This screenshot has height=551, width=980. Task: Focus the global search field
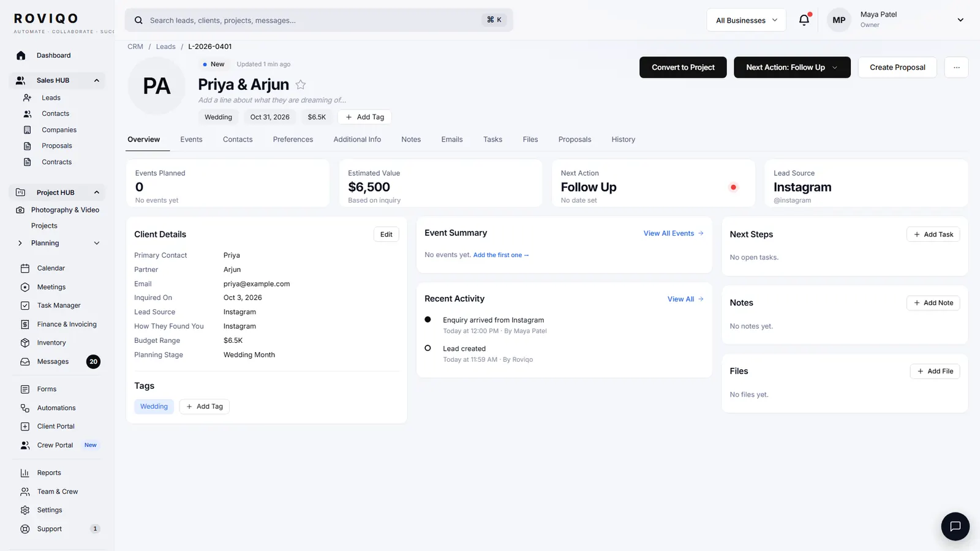point(318,20)
